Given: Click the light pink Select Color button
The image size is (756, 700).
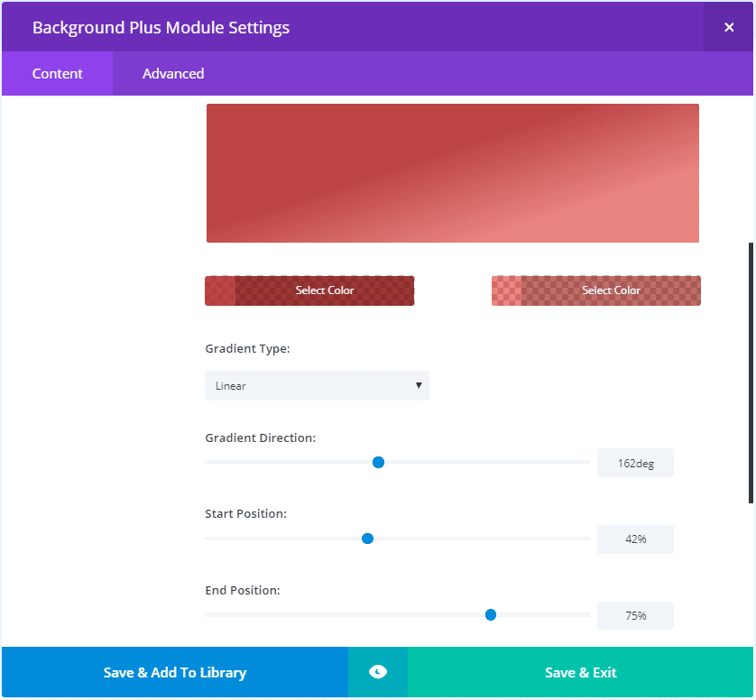Looking at the screenshot, I should (x=611, y=290).
